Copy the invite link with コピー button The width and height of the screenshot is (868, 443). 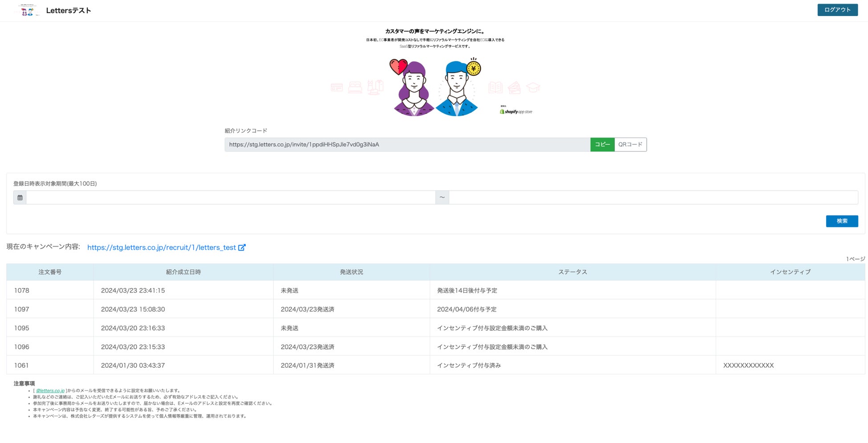602,145
